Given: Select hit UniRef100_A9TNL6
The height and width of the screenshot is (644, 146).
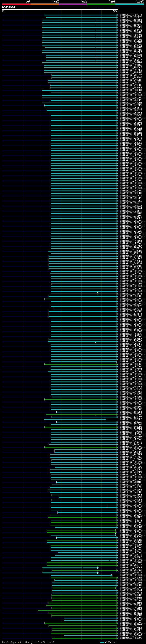Looking at the screenshot, I should point(131,419).
